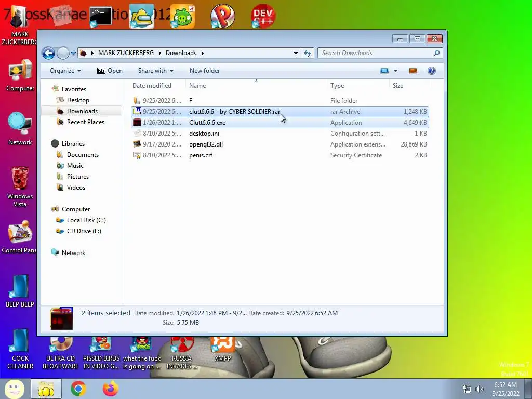The image size is (532, 399).
Task: Click the Clutt6.6.6.exe application icon
Action: click(x=137, y=122)
